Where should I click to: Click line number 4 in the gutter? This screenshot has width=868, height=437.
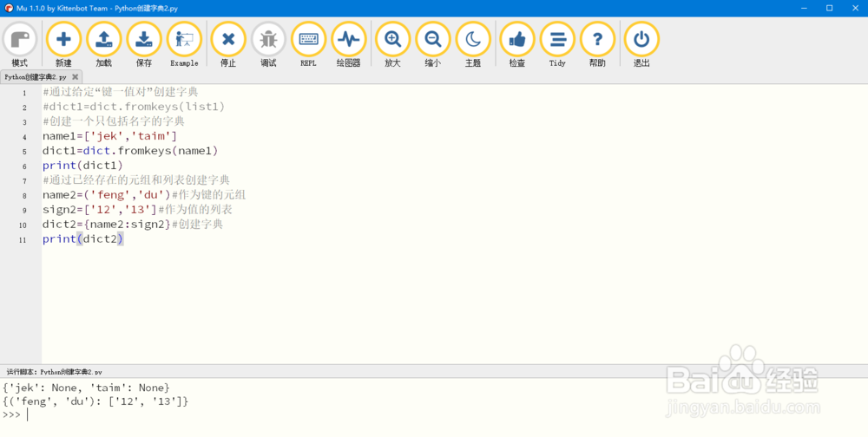click(x=24, y=137)
